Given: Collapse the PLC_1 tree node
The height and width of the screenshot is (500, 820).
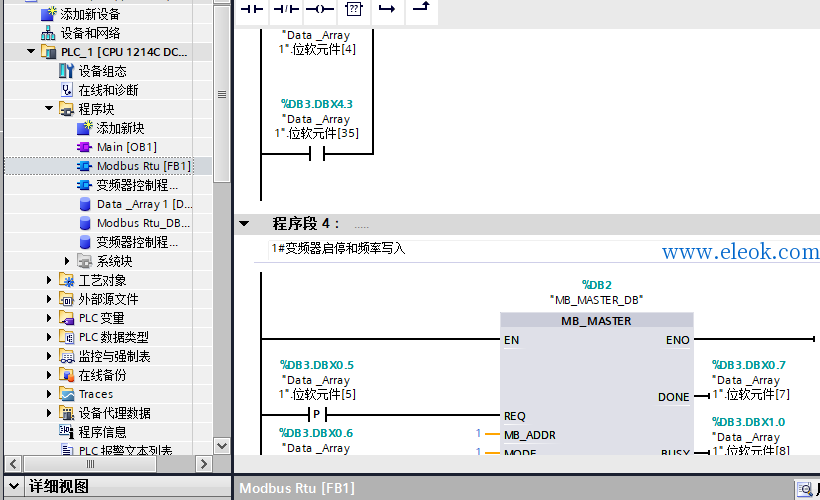Looking at the screenshot, I should click(31, 51).
